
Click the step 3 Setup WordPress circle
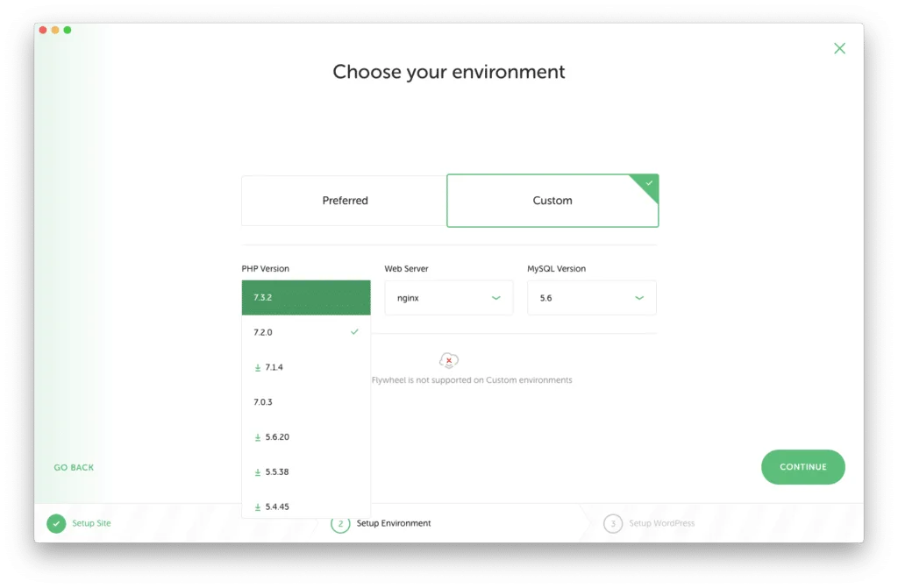[613, 523]
